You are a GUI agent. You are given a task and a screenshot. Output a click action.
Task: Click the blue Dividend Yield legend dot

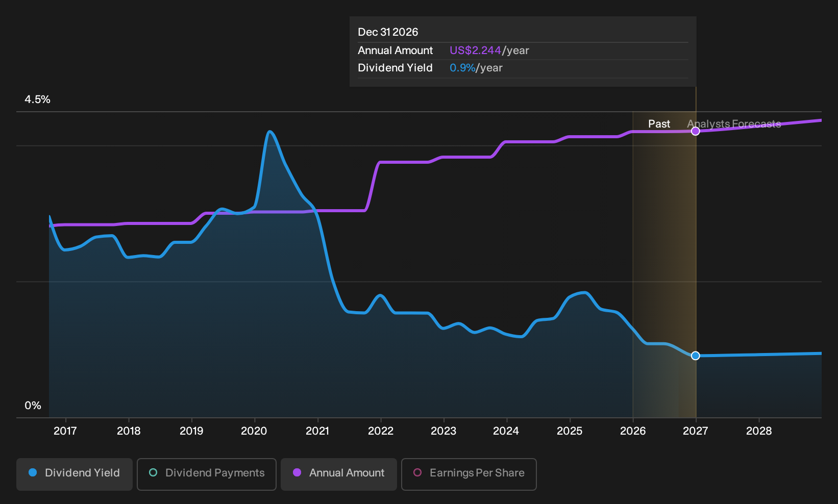coord(33,472)
